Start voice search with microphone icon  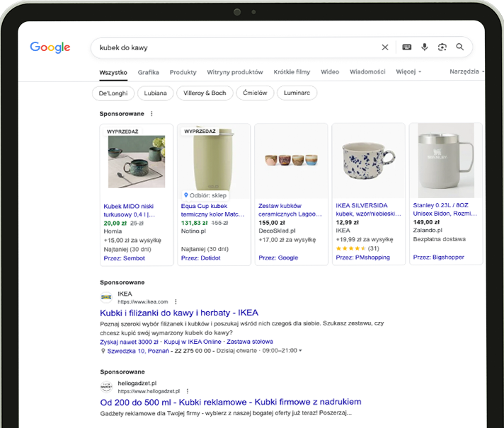pyautogui.click(x=424, y=47)
